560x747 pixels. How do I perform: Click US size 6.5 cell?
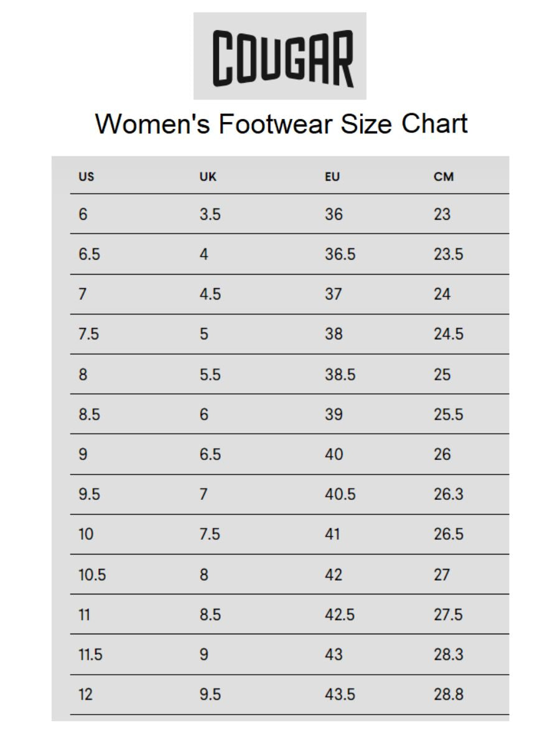(89, 255)
